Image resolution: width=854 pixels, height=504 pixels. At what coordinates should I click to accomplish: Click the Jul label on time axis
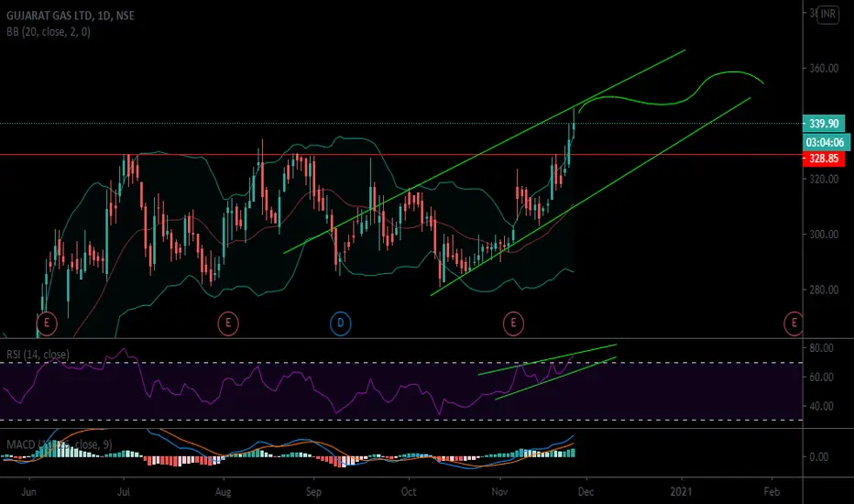pyautogui.click(x=124, y=492)
